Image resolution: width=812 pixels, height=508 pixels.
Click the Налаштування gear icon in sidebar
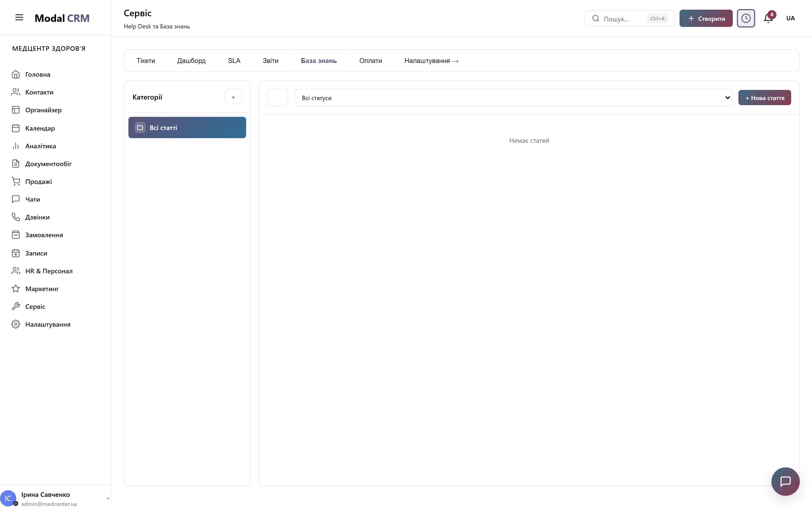pos(16,324)
